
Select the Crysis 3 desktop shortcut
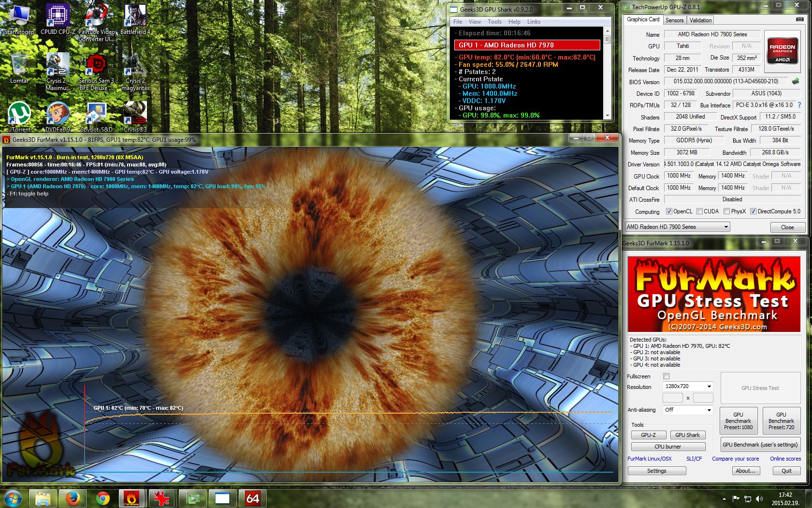click(135, 117)
